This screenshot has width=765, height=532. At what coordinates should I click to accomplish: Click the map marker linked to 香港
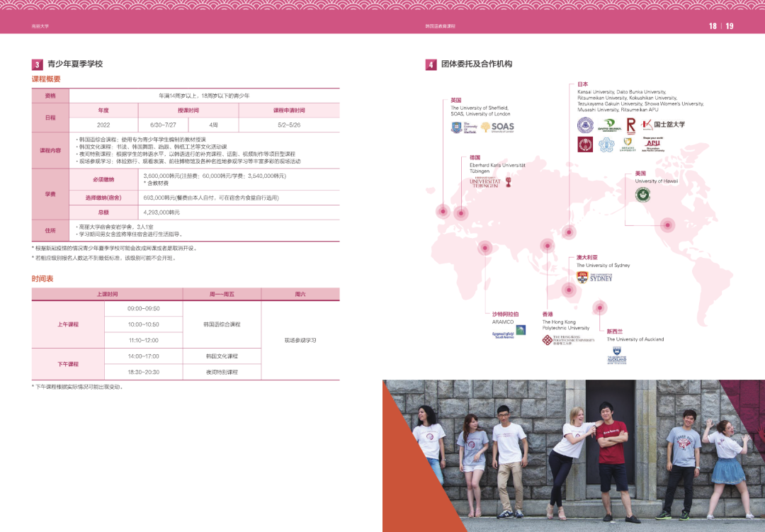[x=547, y=246]
